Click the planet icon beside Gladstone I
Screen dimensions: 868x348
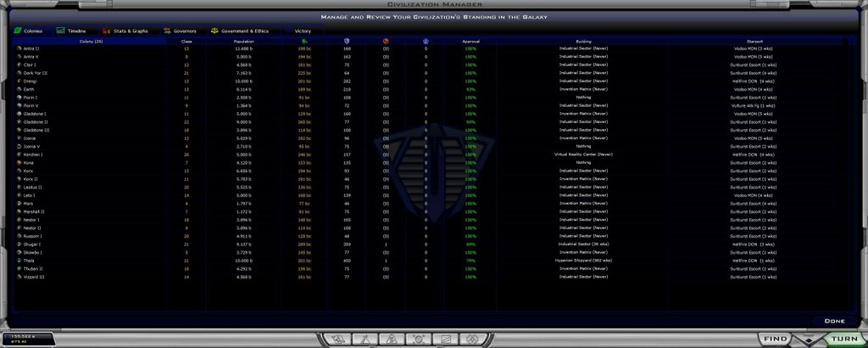[x=19, y=114]
